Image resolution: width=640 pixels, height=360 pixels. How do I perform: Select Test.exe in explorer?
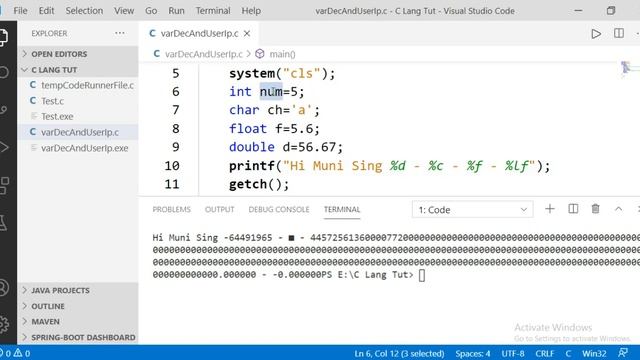[78, 116]
